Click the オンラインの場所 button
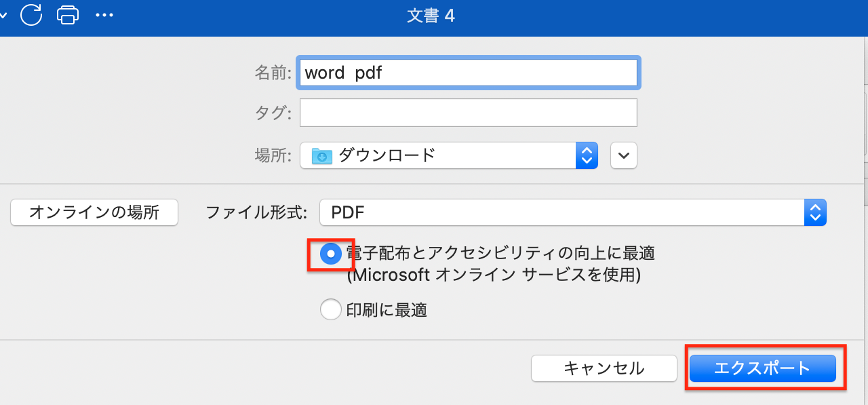Image resolution: width=868 pixels, height=405 pixels. pos(94,212)
